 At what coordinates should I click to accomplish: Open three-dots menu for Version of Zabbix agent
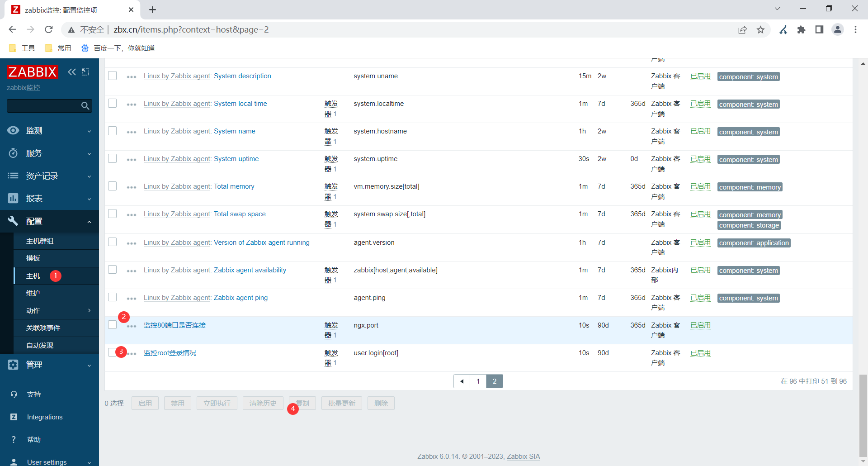click(132, 243)
